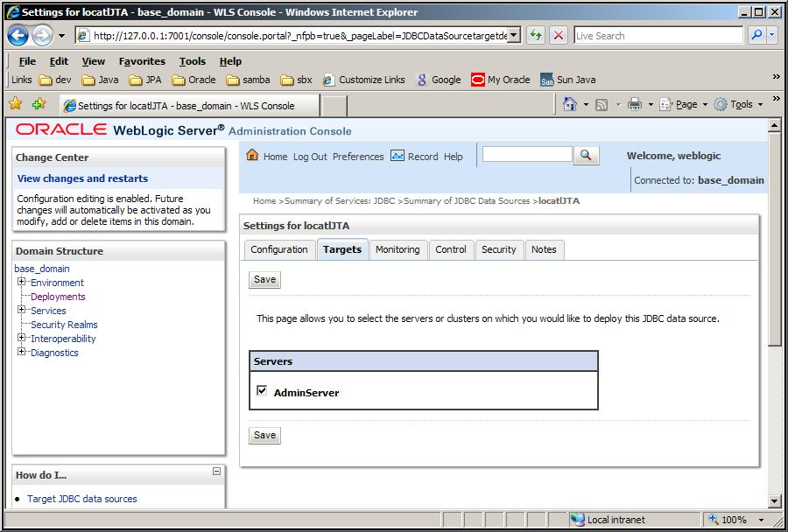
Task: Click Summary of JDBC Data Sources breadcrumb
Action: click(467, 201)
